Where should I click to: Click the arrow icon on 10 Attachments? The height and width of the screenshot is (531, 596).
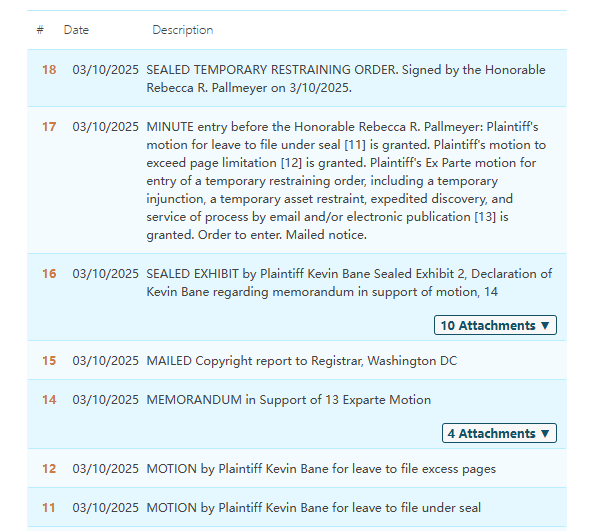pyautogui.click(x=545, y=326)
